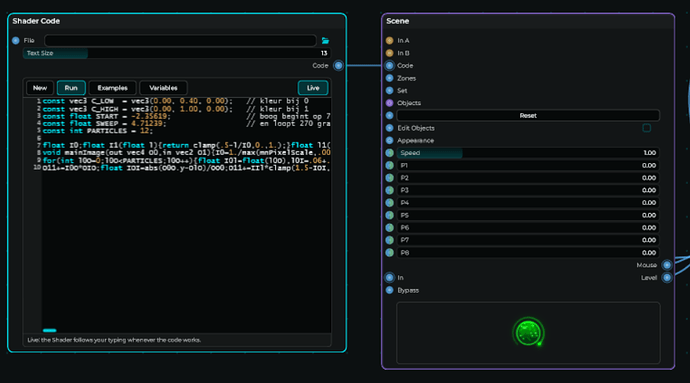Click the Appearance port circle
690x383 pixels.
(x=389, y=140)
